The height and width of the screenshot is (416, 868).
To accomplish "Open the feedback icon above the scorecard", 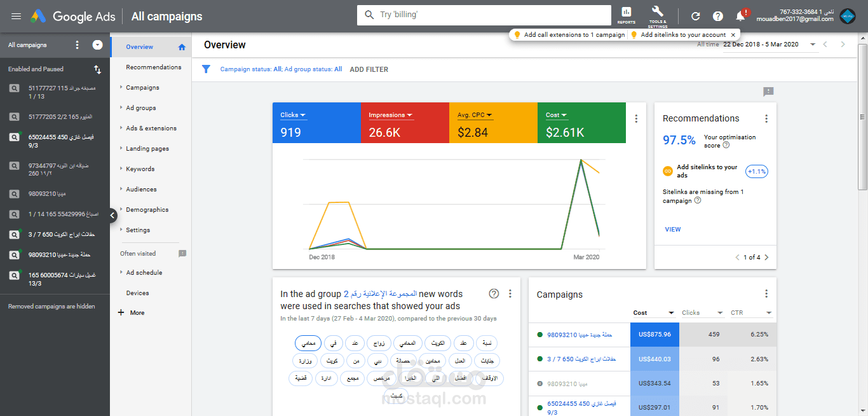I will click(768, 92).
